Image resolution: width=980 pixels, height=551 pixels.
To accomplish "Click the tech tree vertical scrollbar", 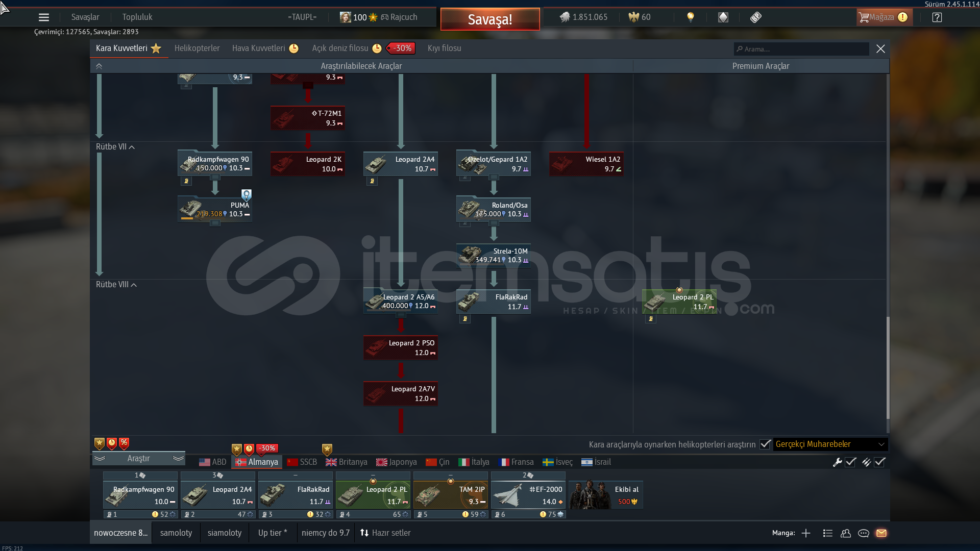I will coord(888,367).
